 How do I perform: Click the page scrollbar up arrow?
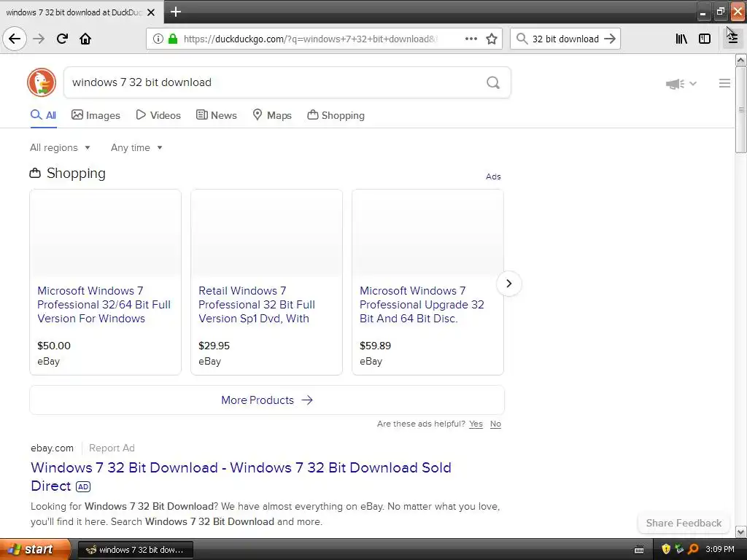pos(740,60)
